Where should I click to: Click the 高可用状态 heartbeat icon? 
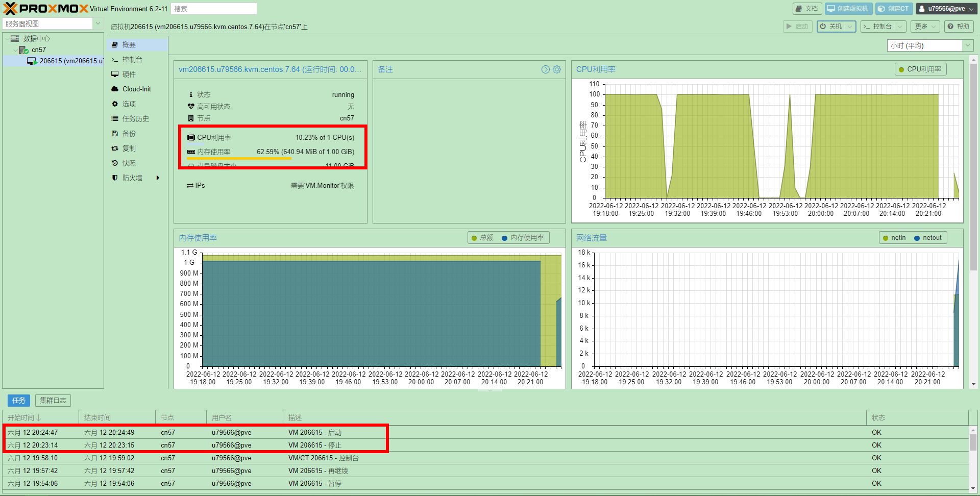[191, 107]
